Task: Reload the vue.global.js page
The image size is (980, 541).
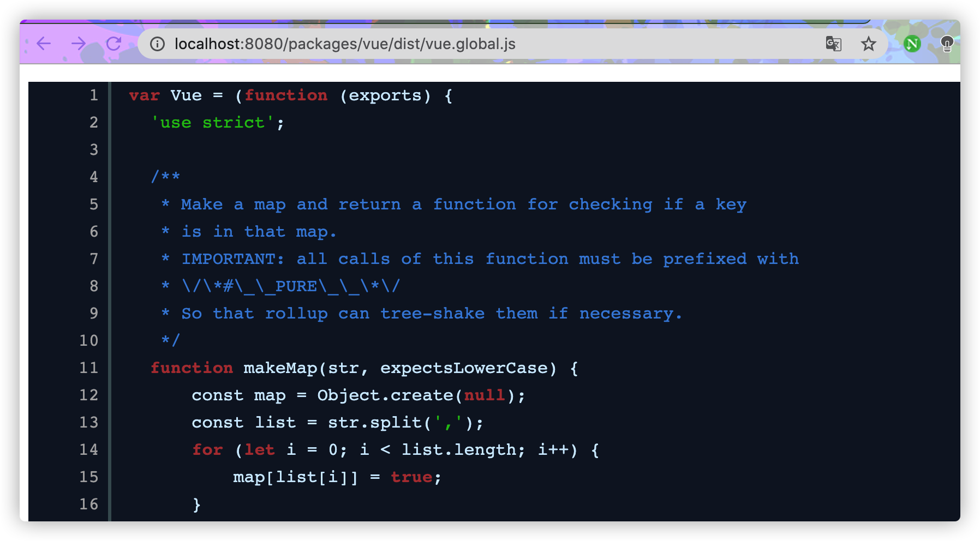Action: (x=113, y=44)
